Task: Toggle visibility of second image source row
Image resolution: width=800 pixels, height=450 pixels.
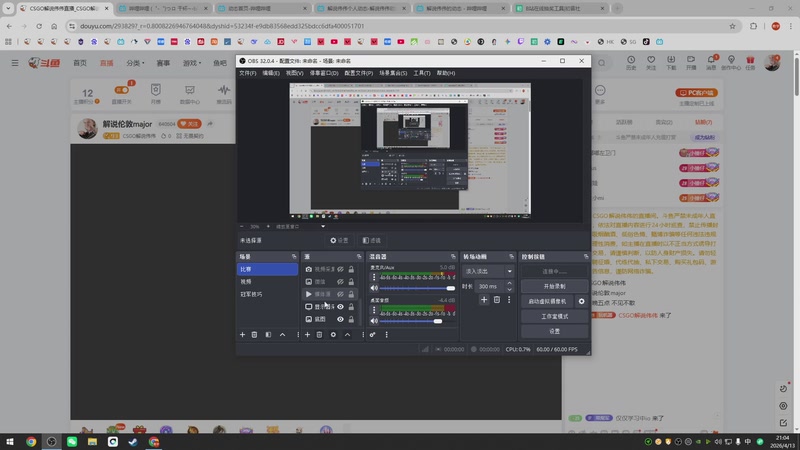Action: (340, 282)
